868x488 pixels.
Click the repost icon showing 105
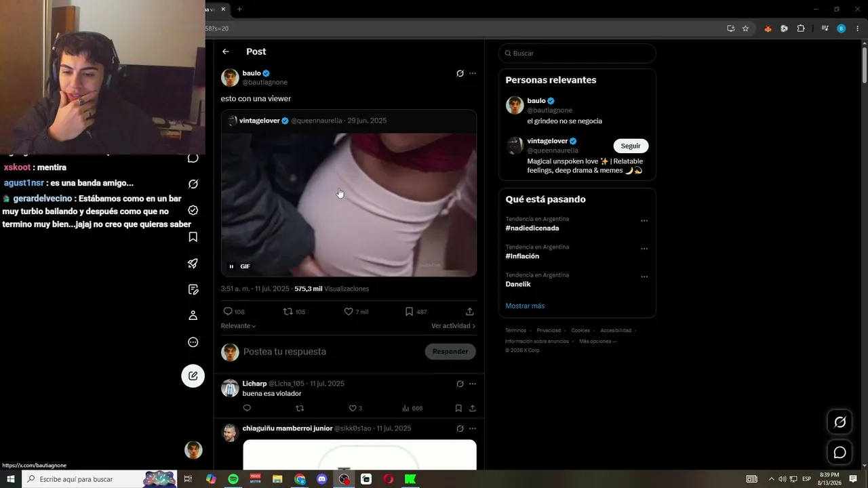tap(288, 312)
